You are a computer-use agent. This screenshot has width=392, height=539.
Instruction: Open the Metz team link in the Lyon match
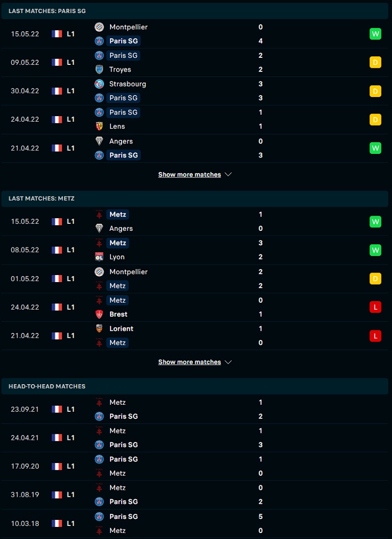click(x=118, y=243)
